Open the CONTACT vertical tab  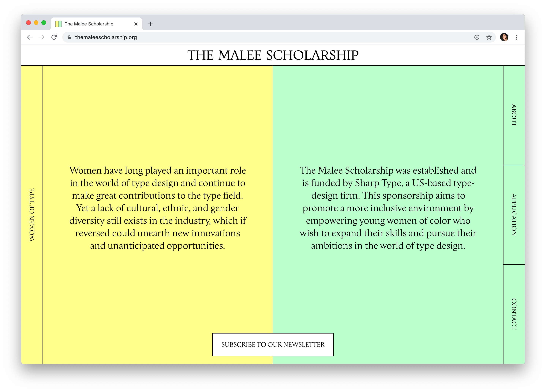click(514, 314)
